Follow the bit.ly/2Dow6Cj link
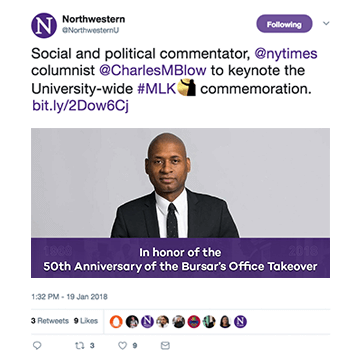The width and height of the screenshot is (360, 360). pos(80,106)
